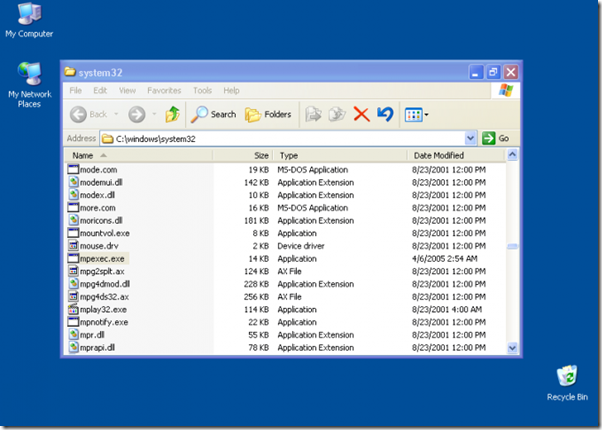Select the mpr.dll file icon
Viewport: 602px width, 430px height.
tap(73, 334)
